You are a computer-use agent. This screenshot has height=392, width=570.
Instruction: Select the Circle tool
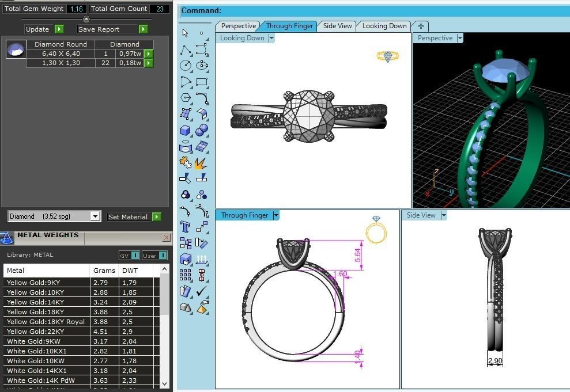pos(186,66)
